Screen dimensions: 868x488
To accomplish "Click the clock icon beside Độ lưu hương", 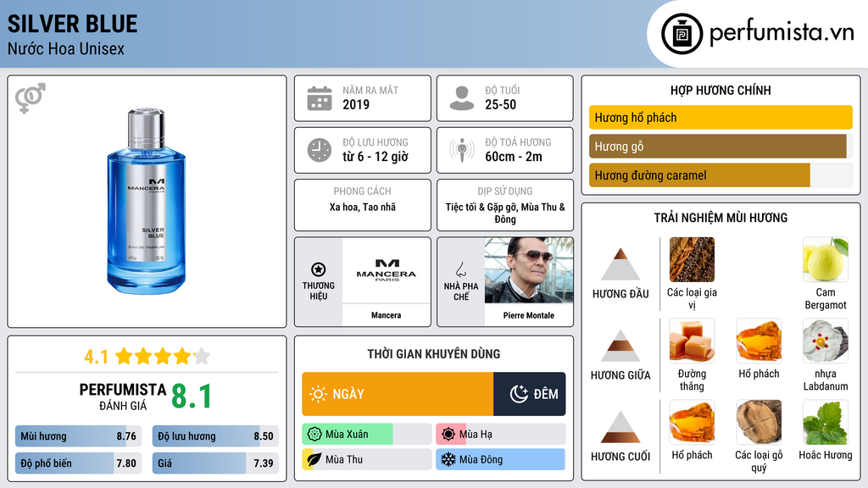I will (x=319, y=150).
